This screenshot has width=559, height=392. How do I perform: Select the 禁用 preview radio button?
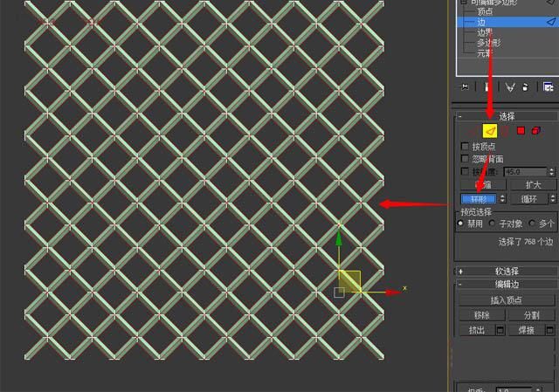[460, 224]
